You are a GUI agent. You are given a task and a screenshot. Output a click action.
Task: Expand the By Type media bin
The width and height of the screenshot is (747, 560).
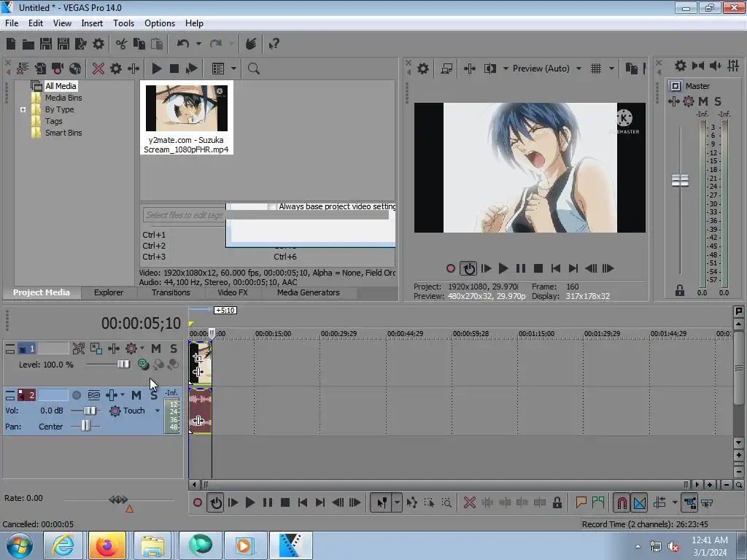[x=23, y=109]
